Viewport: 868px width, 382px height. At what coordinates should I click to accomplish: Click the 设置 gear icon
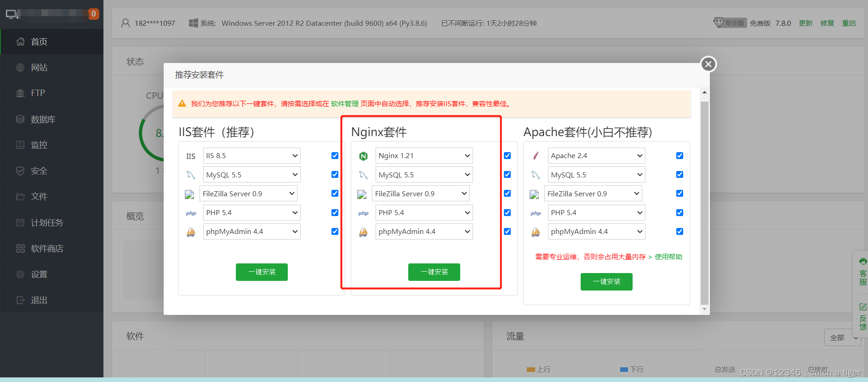point(20,274)
